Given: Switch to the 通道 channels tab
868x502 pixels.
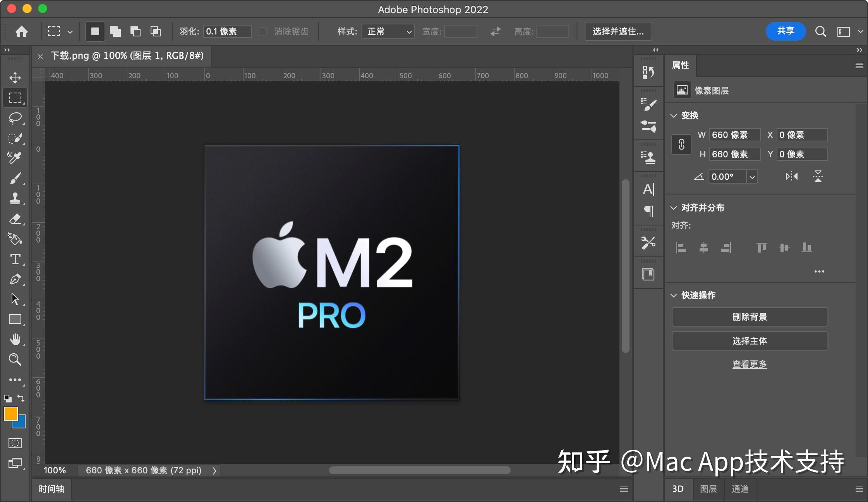Looking at the screenshot, I should [741, 489].
